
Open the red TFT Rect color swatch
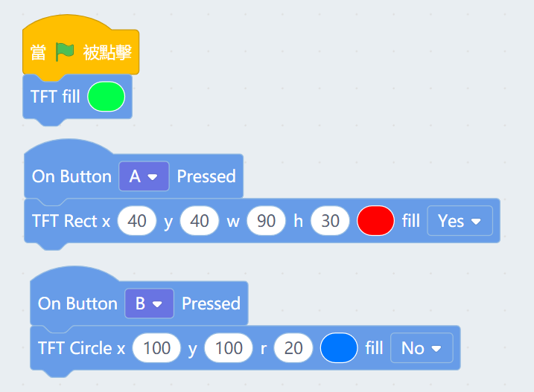pos(375,221)
